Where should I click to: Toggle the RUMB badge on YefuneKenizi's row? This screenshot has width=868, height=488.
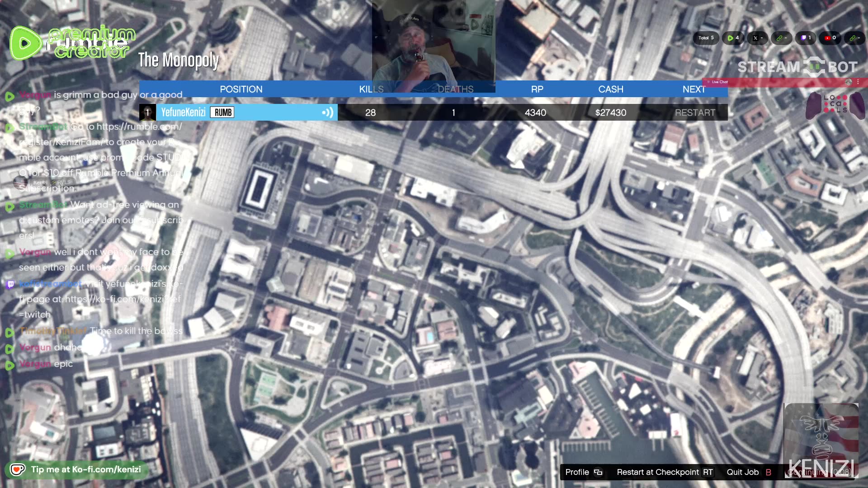click(x=222, y=112)
